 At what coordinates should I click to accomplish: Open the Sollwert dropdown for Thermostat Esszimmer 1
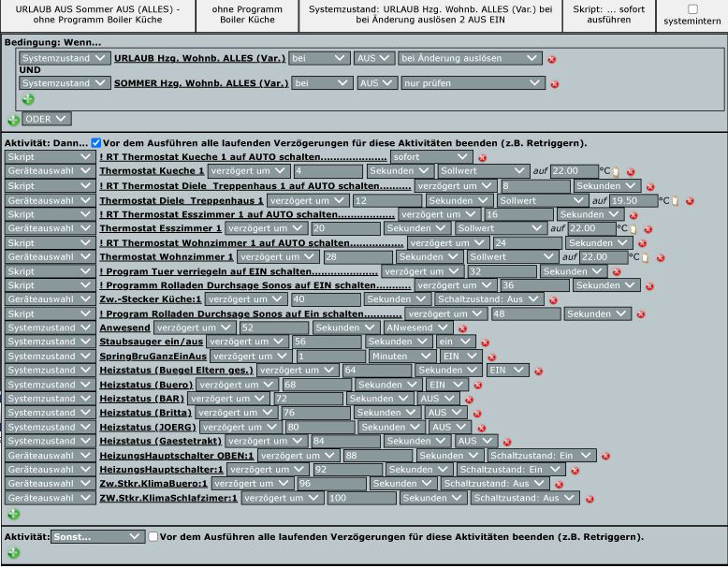[500, 228]
